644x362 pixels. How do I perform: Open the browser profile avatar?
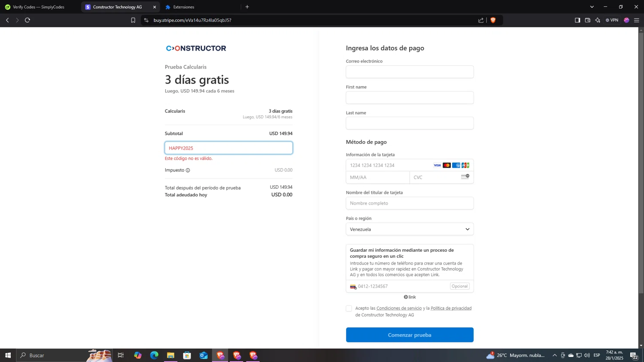pos(626,20)
